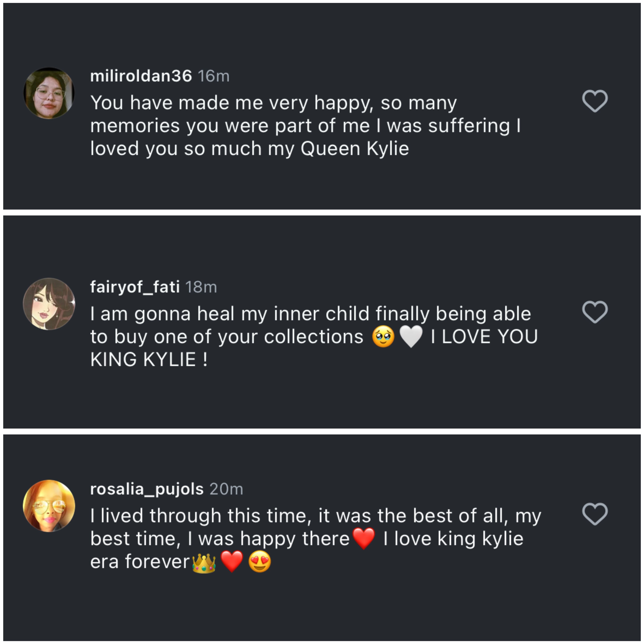Like rosalia_pujols's comment using heart icon
The image size is (644, 644).
coord(595,514)
